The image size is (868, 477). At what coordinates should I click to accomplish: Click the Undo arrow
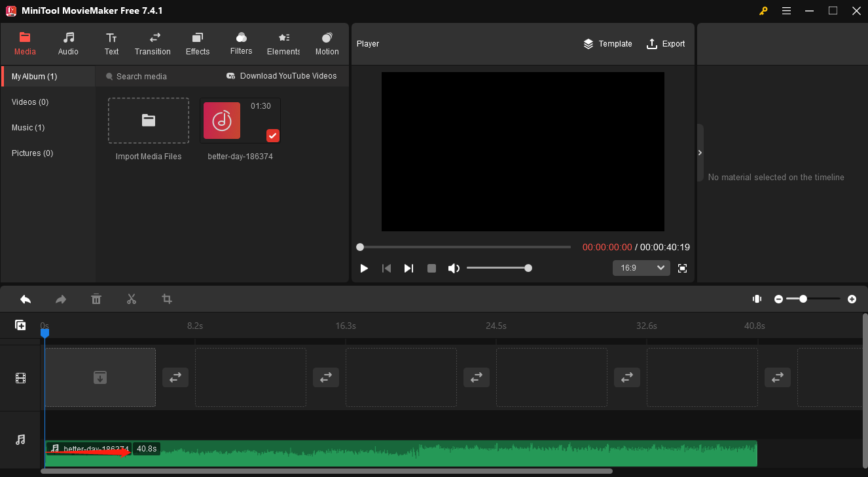click(26, 299)
